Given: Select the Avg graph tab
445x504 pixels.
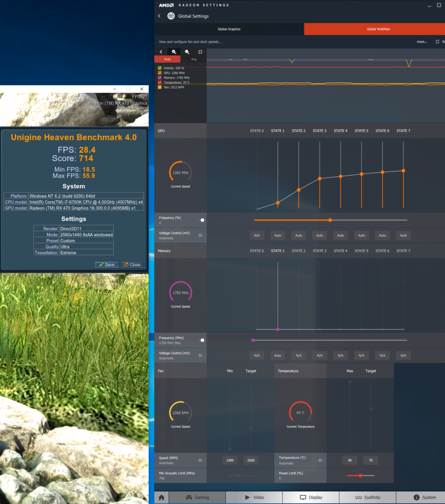Looking at the screenshot, I should click(x=194, y=59).
